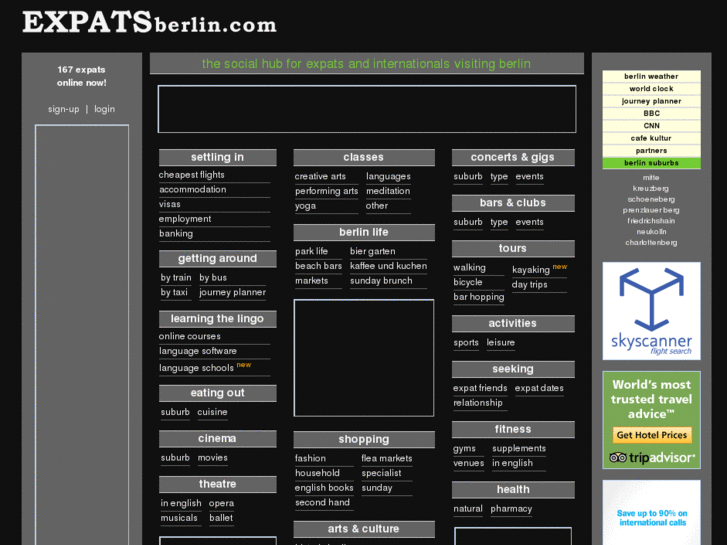Open the supplements link
The height and width of the screenshot is (545, 727).
pyautogui.click(x=519, y=449)
